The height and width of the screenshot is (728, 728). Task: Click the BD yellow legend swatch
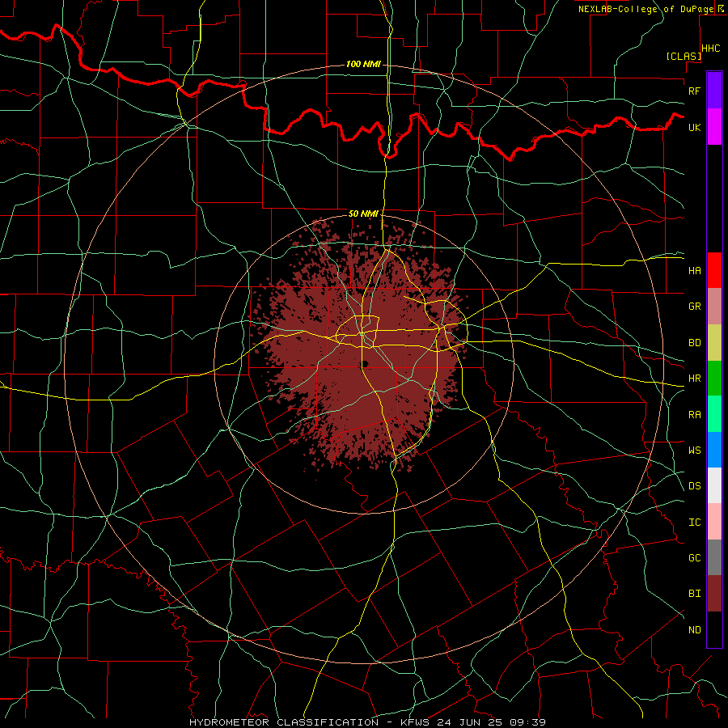(714, 342)
